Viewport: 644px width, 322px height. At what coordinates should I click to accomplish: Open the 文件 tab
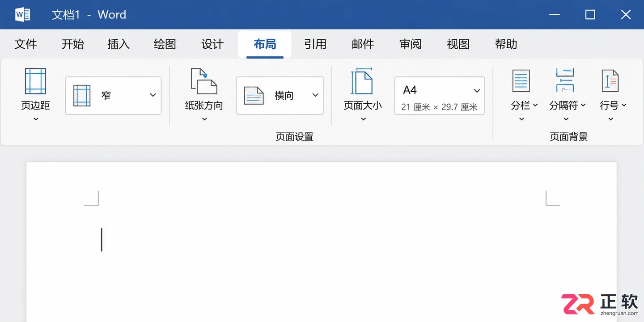pos(26,44)
